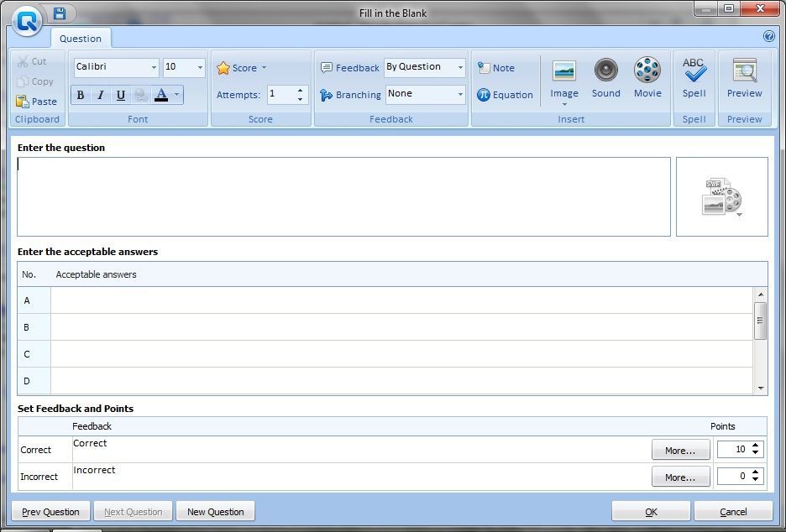The image size is (786, 532).
Task: Run the Spell checker
Action: pos(694,80)
